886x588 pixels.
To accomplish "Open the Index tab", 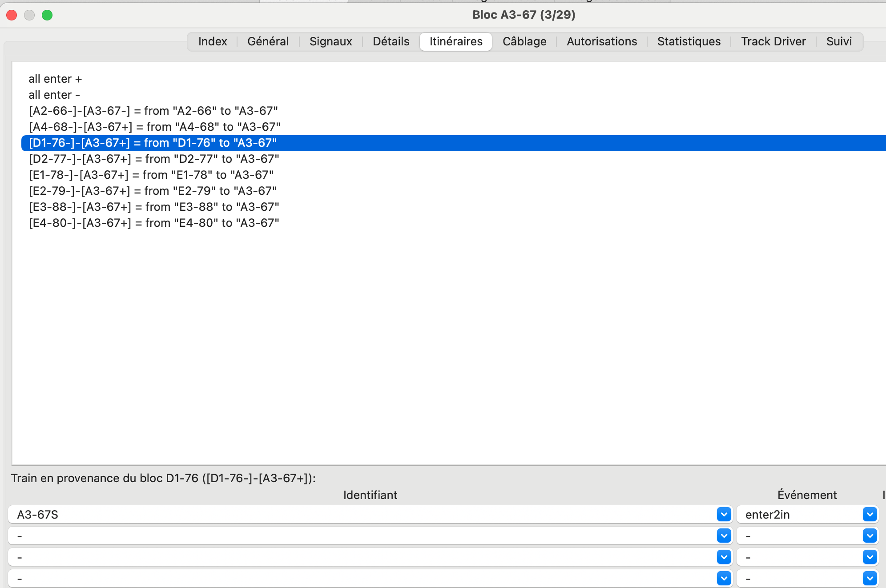I will [x=213, y=41].
